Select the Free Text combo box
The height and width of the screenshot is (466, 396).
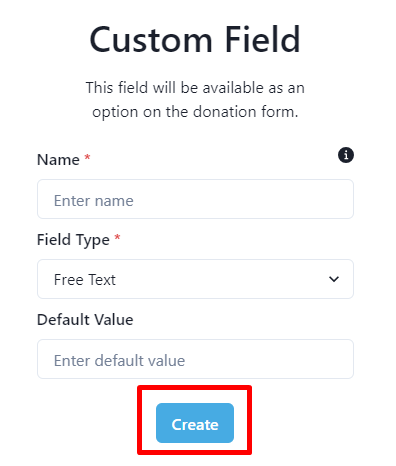pyautogui.click(x=195, y=279)
